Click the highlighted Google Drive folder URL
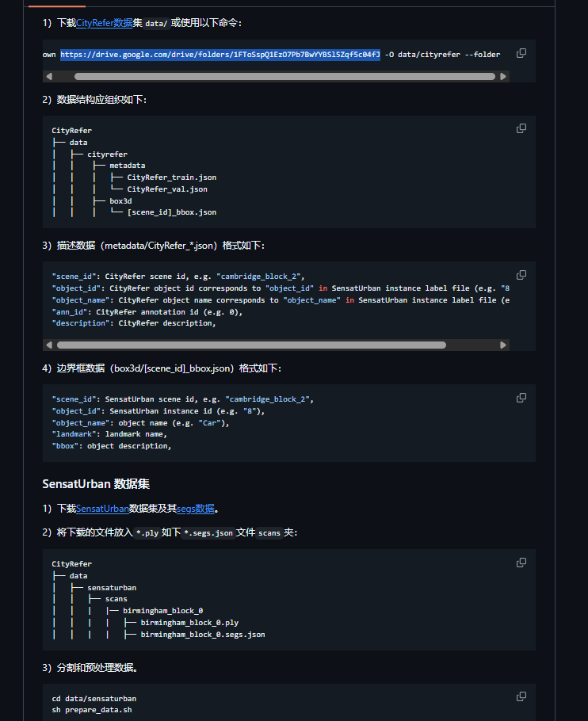 point(220,55)
